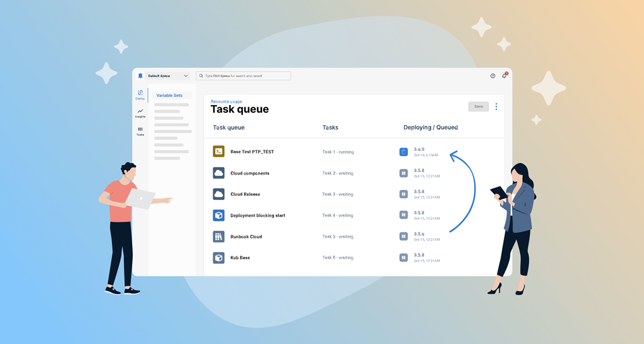Follow the Resource usage breadcrumb link

[226, 101]
